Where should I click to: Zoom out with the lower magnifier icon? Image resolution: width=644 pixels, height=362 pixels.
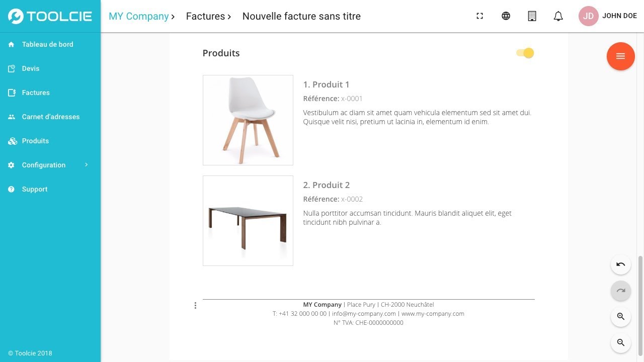coord(620,343)
